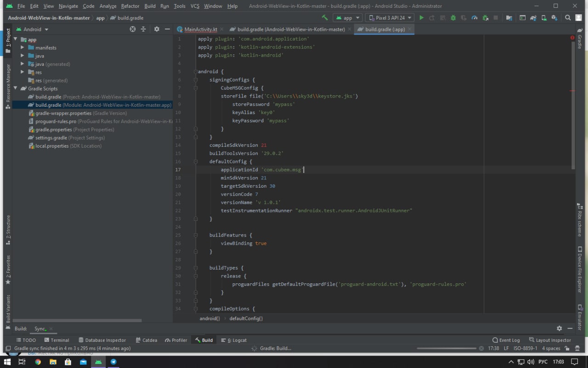Run the app with green play button

(421, 18)
